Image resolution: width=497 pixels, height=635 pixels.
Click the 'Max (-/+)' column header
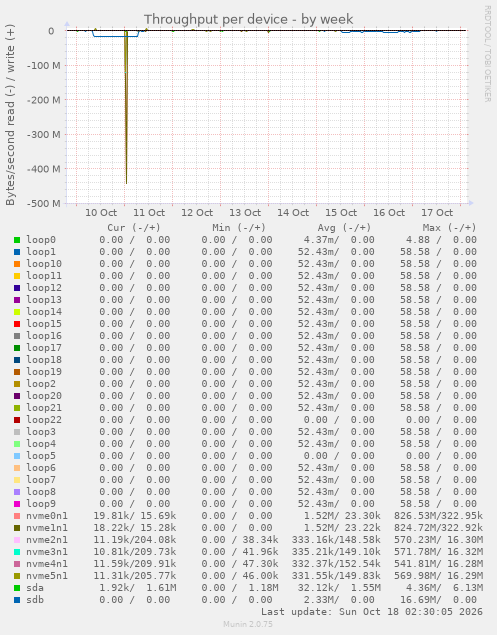point(450,228)
